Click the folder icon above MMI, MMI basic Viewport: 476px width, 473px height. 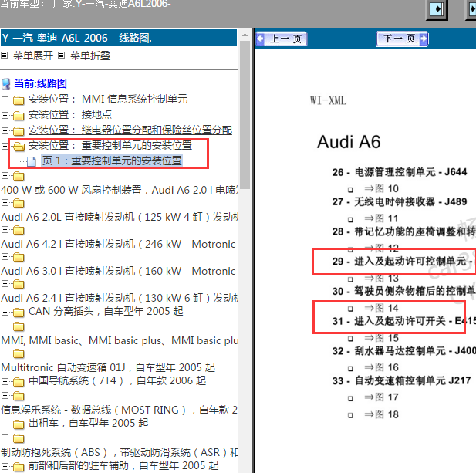19,326
